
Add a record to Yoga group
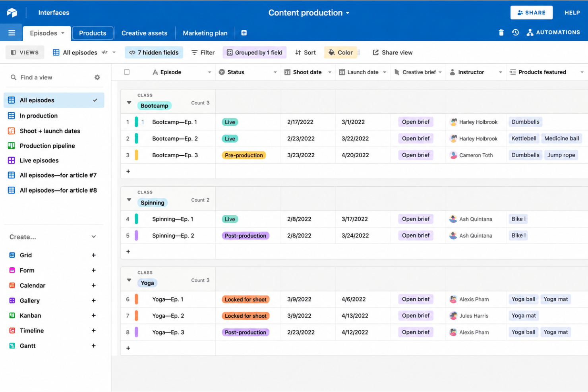click(128, 348)
